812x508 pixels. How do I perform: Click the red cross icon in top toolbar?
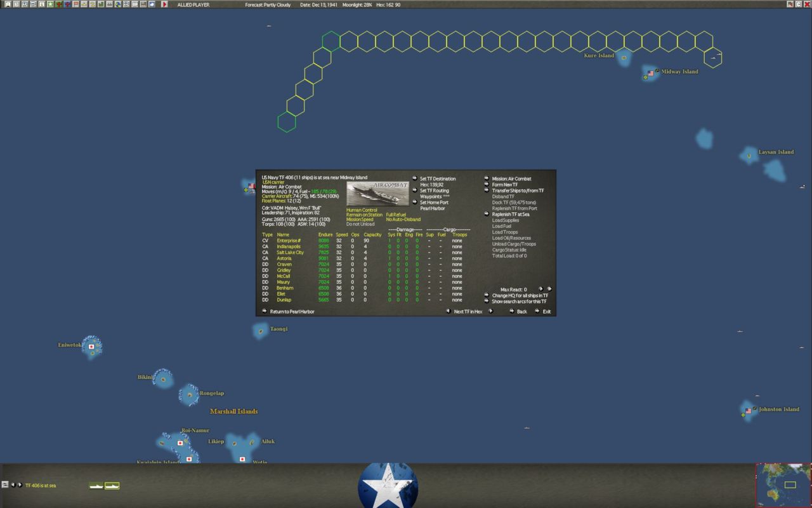pyautogui.click(x=58, y=4)
